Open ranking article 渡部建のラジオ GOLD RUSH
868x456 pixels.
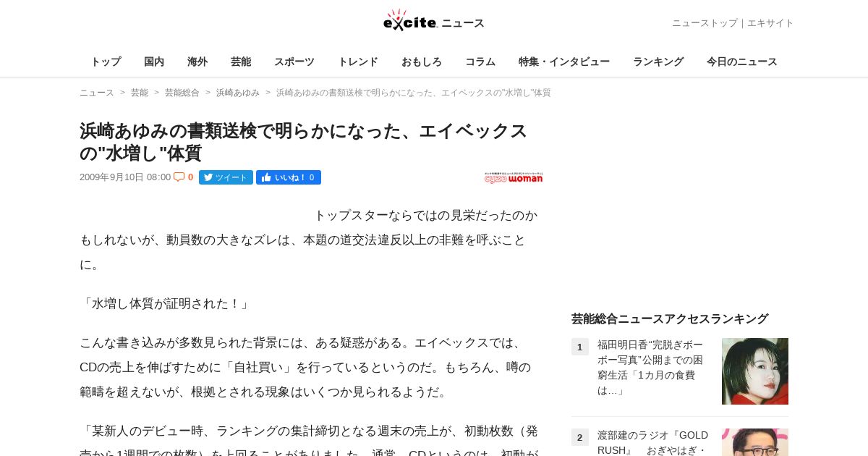point(653,442)
